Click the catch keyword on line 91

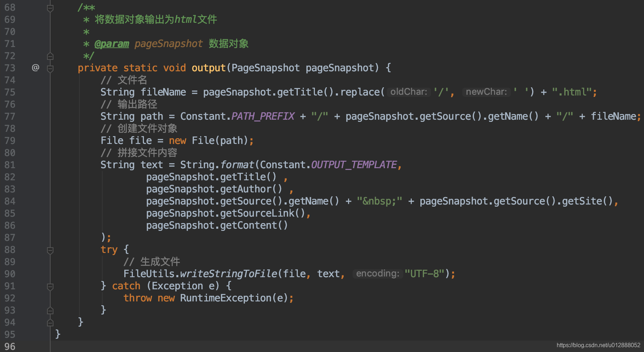click(126, 286)
